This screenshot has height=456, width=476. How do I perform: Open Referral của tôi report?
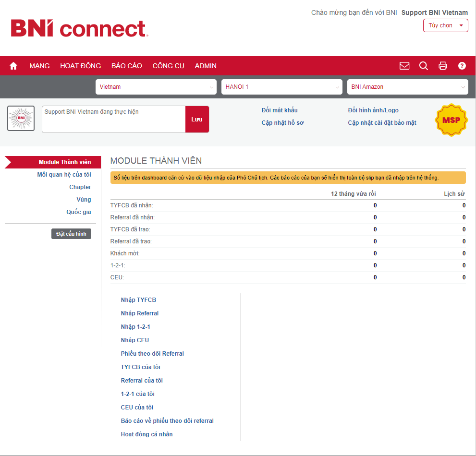point(142,381)
